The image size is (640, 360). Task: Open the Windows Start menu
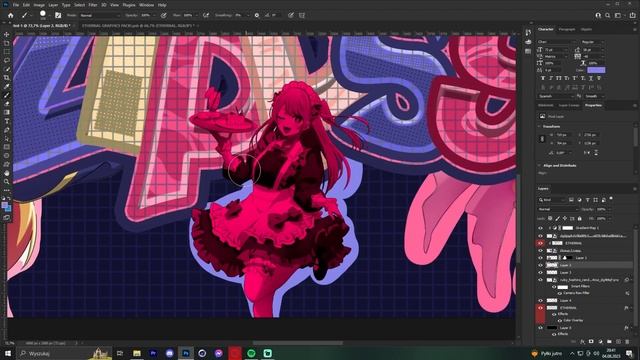tap(8, 353)
